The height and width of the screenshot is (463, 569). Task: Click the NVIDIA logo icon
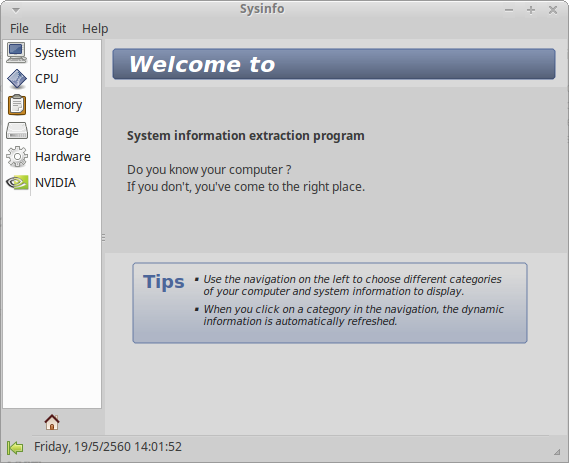pyautogui.click(x=17, y=183)
